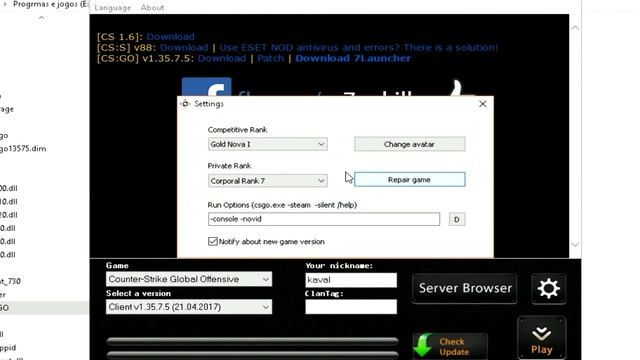Open the Server Browser
Viewport: 640px width, 360px height.
[464, 288]
